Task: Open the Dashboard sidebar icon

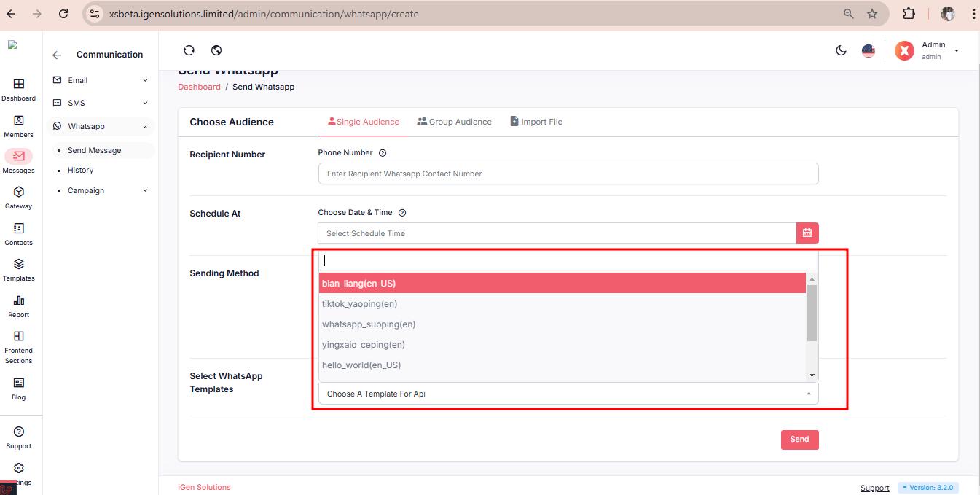Action: [18, 89]
